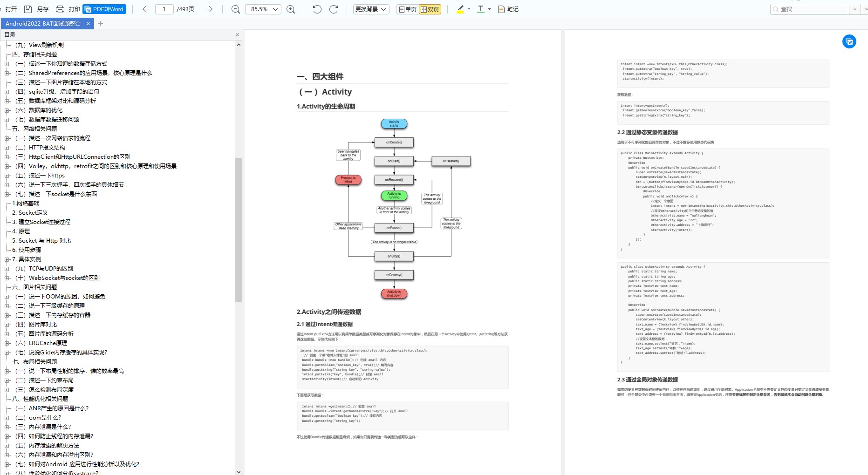Open outline item 5. Socket 与 Http 对比
The width and height of the screenshot is (868, 475).
click(x=41, y=241)
